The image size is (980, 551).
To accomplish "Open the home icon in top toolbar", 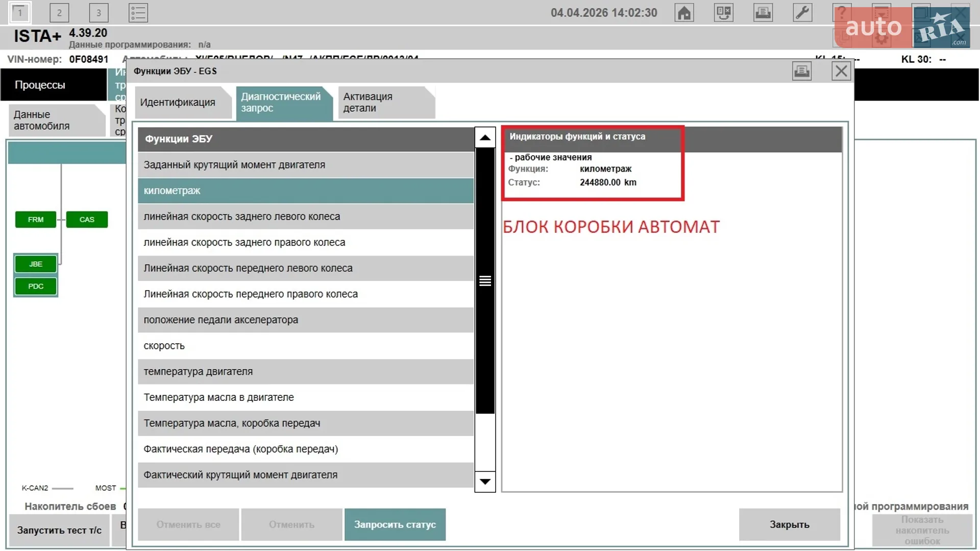I will click(684, 13).
